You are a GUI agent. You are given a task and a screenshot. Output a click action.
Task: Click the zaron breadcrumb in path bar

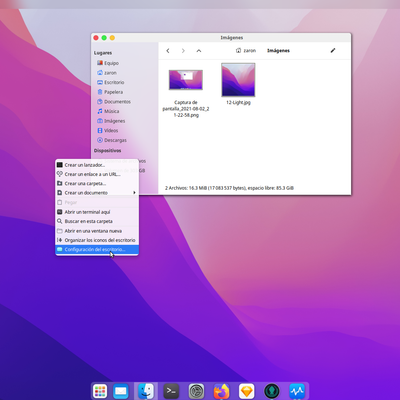coord(246,51)
